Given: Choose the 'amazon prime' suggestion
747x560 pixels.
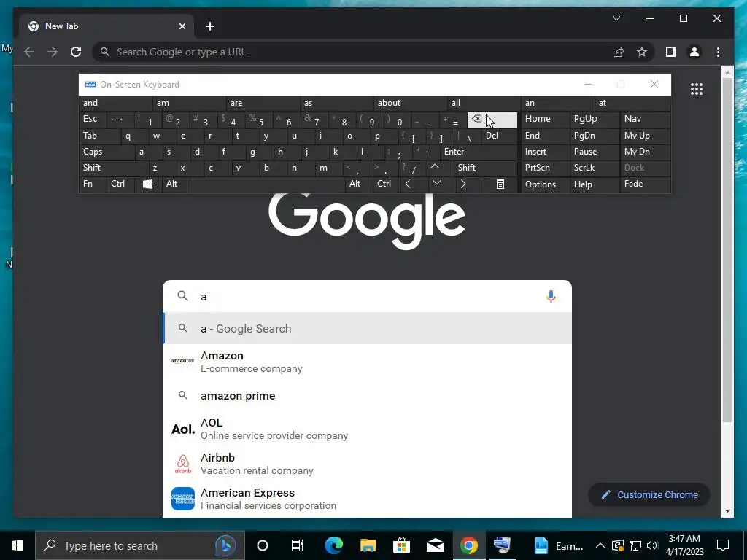Looking at the screenshot, I should (367, 396).
